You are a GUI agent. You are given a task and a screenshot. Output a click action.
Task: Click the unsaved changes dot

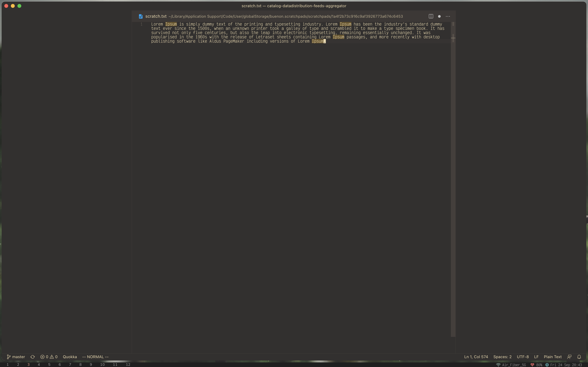[x=439, y=16]
